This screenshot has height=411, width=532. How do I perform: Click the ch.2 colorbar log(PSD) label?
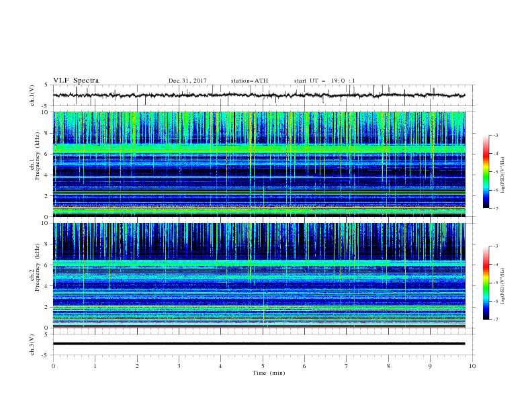(x=503, y=286)
